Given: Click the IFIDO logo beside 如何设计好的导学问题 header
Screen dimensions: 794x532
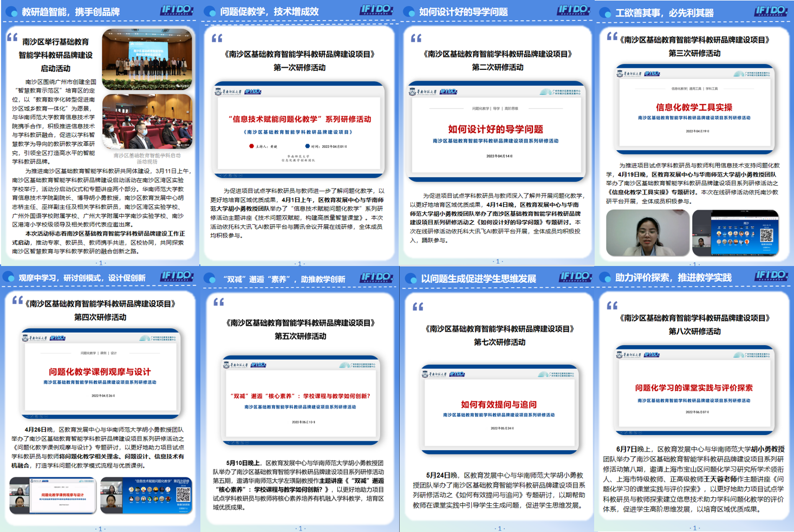Looking at the screenshot, I should coord(574,10).
